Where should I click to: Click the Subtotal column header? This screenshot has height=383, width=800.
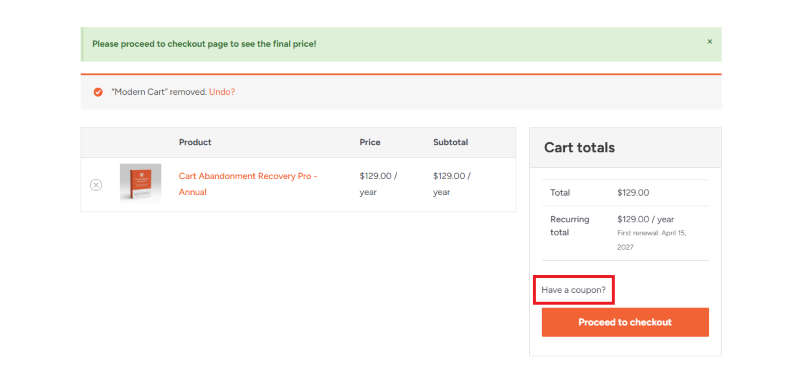[x=451, y=142]
